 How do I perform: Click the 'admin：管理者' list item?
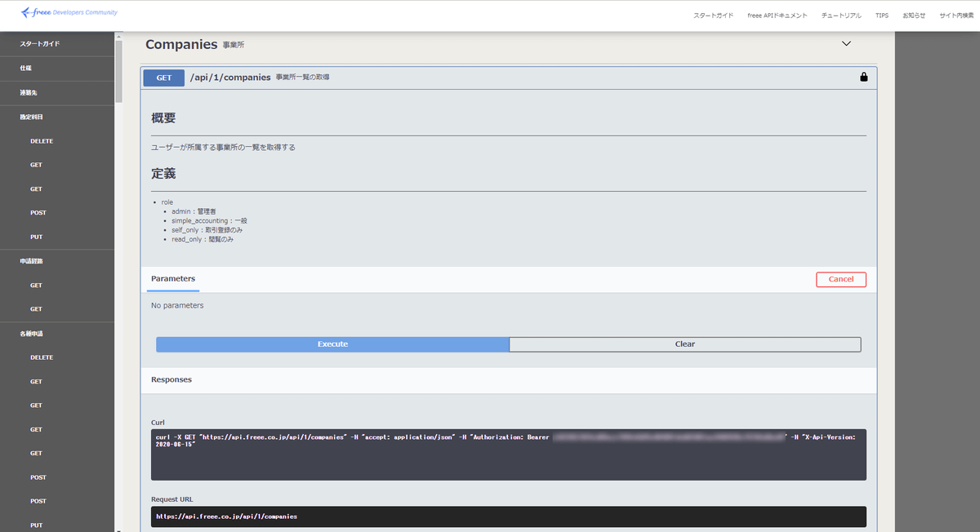pyautogui.click(x=194, y=211)
